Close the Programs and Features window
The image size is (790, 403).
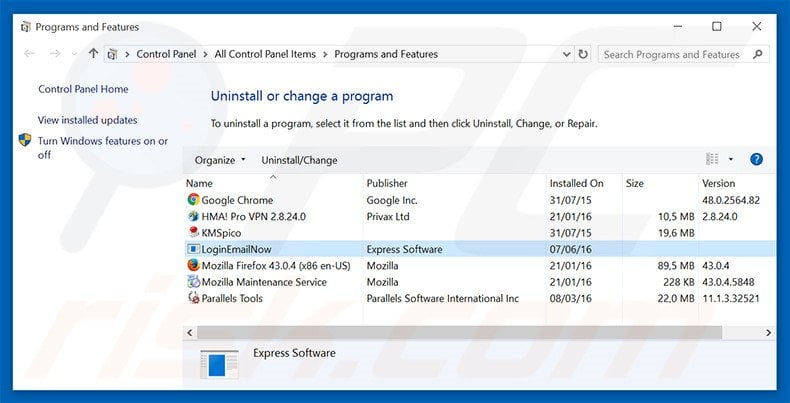tap(756, 26)
